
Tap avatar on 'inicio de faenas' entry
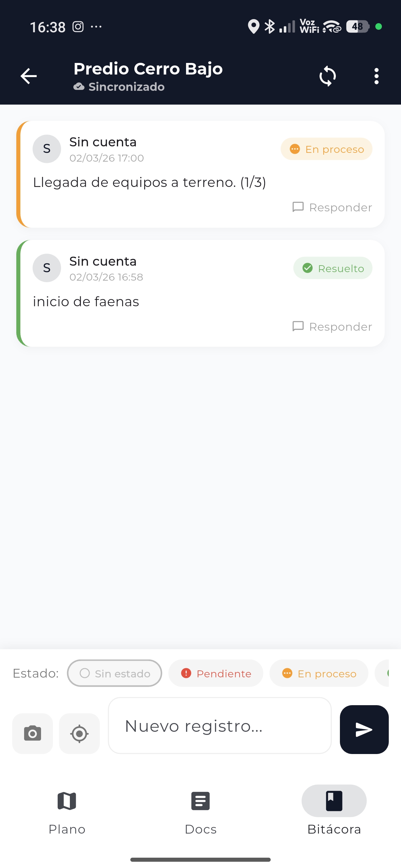click(47, 268)
